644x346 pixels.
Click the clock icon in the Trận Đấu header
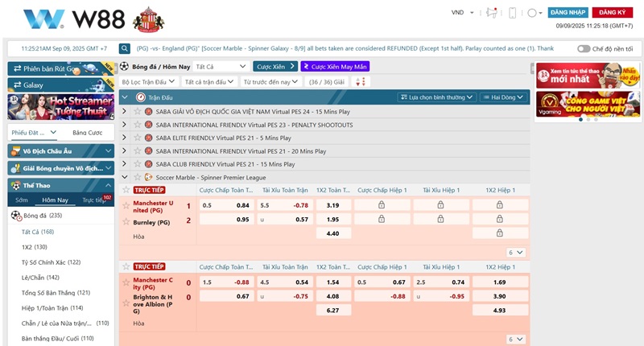coord(140,97)
